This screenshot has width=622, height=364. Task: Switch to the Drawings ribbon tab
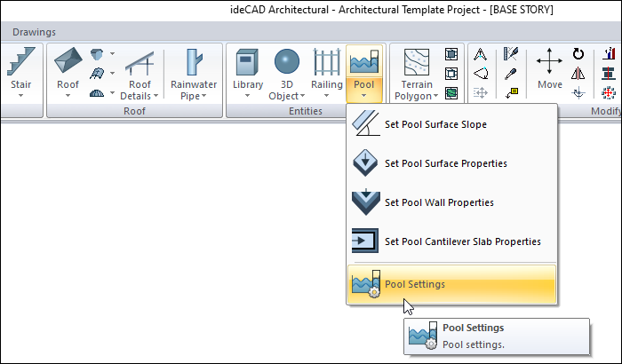34,32
